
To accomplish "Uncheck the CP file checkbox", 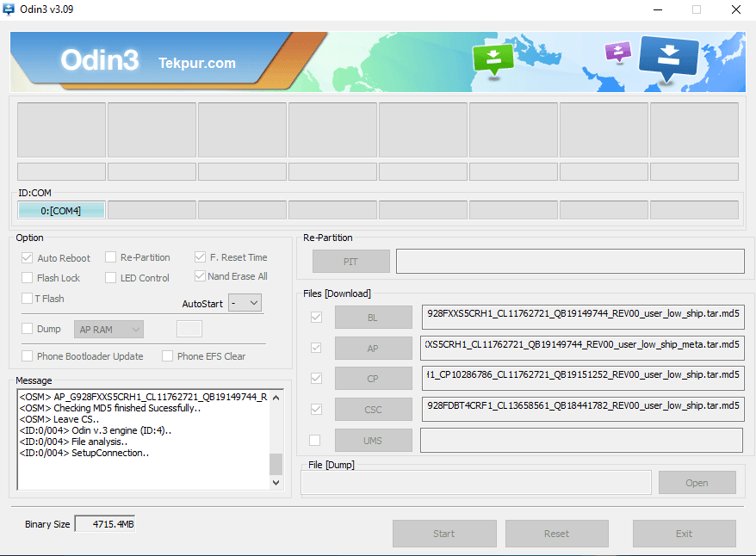I will coord(316,378).
